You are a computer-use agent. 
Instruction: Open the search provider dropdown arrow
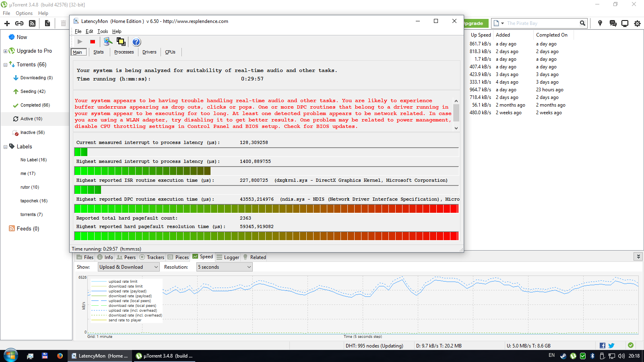502,23
